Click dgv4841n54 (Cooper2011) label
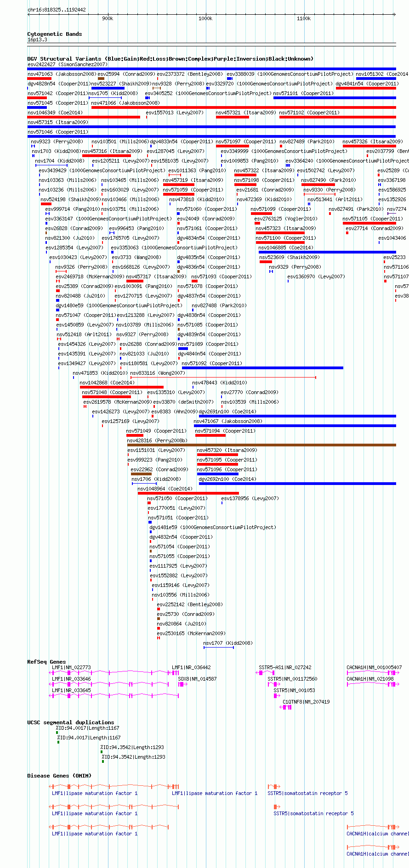This screenshot has height=868, width=409. [x=367, y=84]
